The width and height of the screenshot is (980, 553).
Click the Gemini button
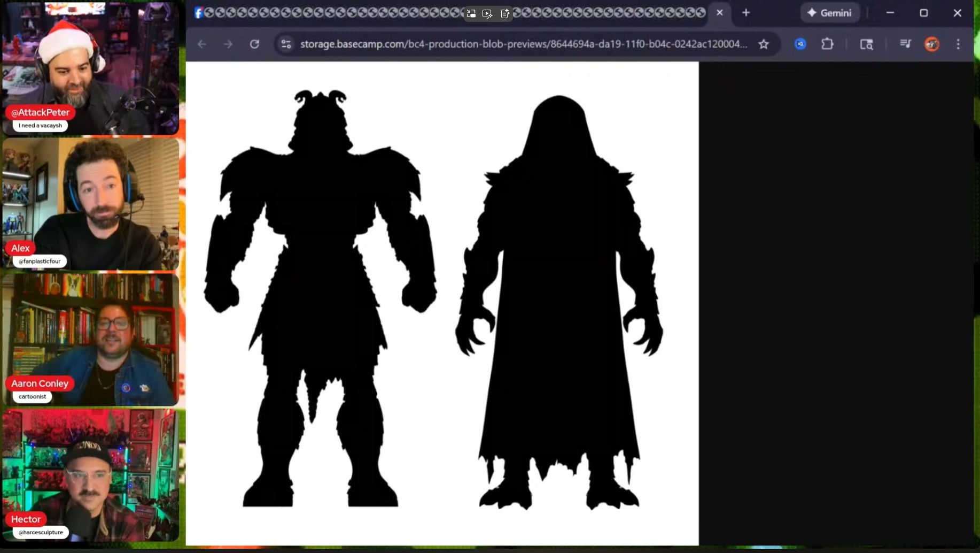(829, 13)
